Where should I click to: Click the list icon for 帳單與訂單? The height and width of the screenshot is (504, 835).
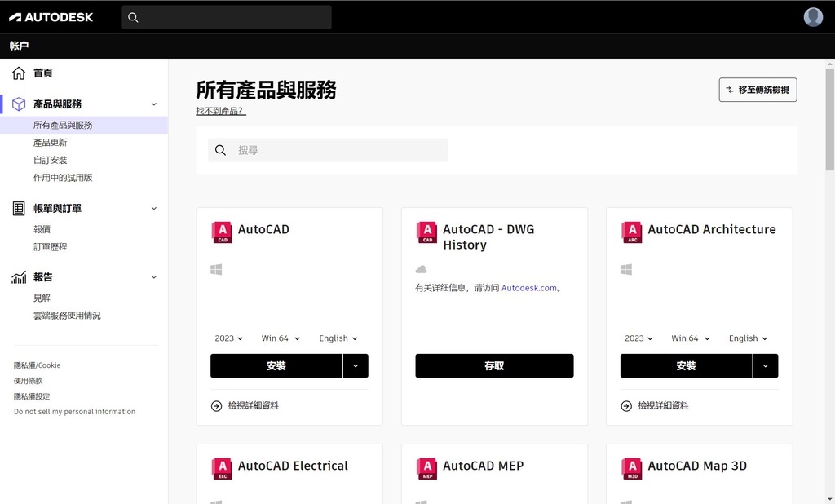point(19,208)
